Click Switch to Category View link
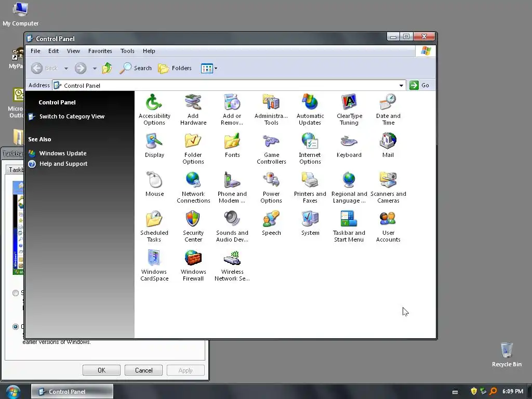The width and height of the screenshot is (532, 399). click(72, 116)
